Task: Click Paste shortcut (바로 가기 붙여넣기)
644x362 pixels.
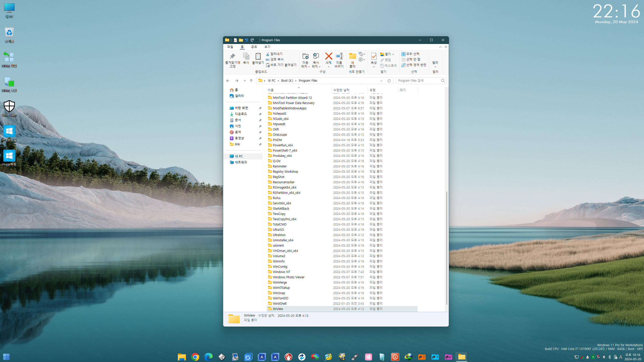Action: (x=281, y=65)
